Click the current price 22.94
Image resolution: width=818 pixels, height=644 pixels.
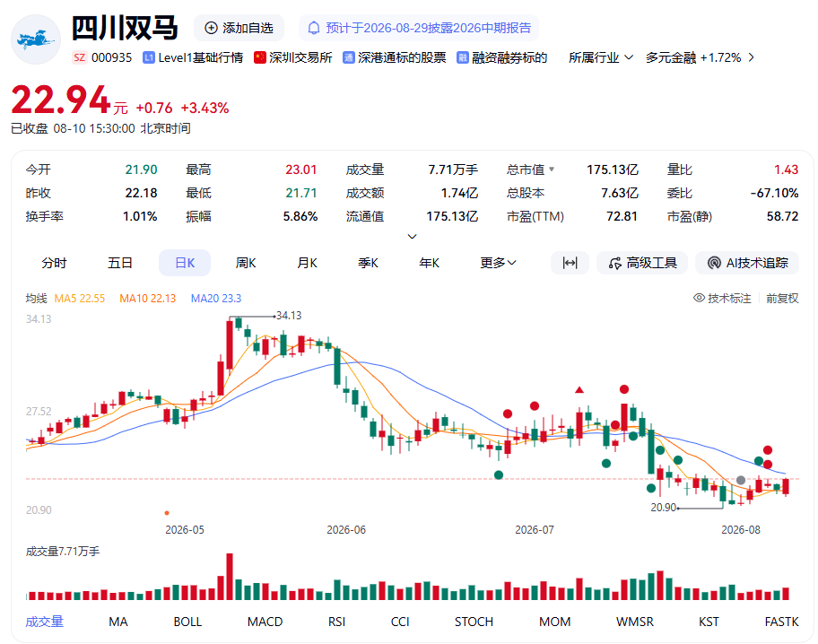60,100
